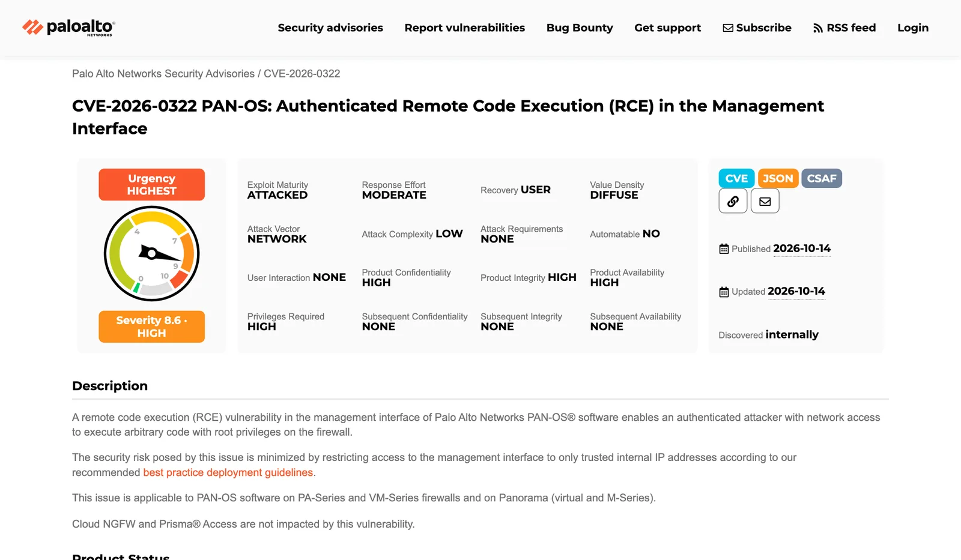Open Security advisories menu item
The image size is (961, 560).
330,28
